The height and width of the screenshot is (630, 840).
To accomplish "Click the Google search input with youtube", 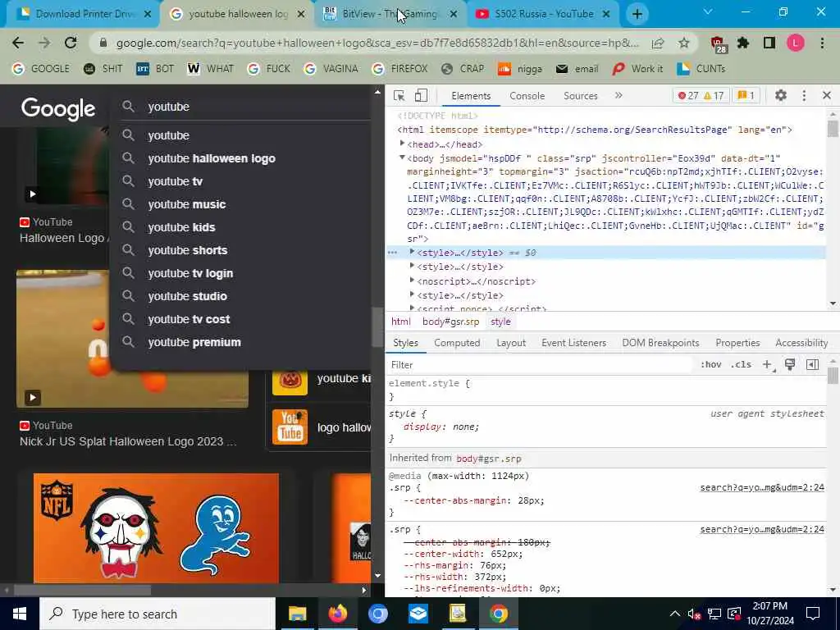I will (246, 107).
